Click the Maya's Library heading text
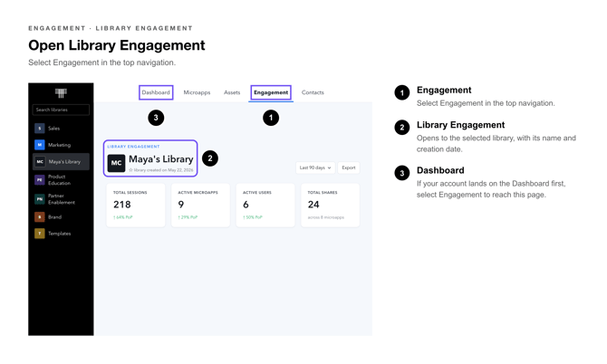 [161, 159]
